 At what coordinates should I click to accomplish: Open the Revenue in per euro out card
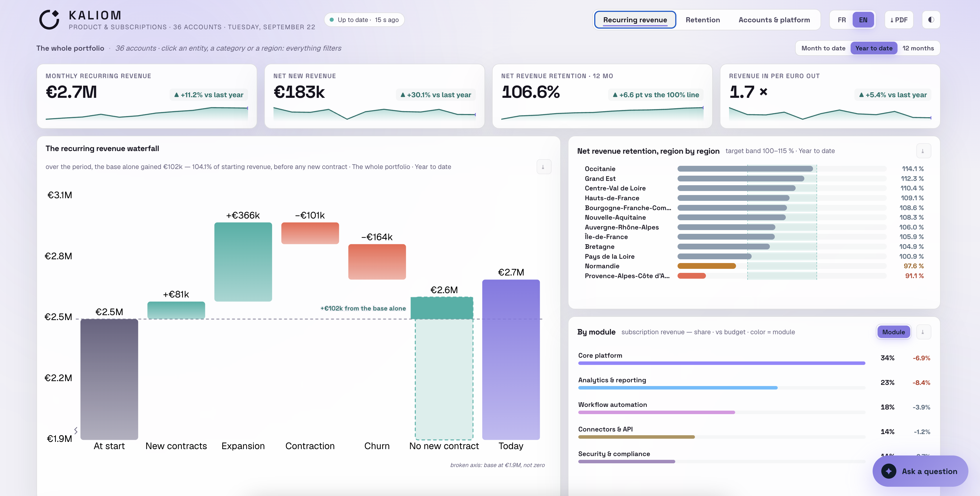830,96
